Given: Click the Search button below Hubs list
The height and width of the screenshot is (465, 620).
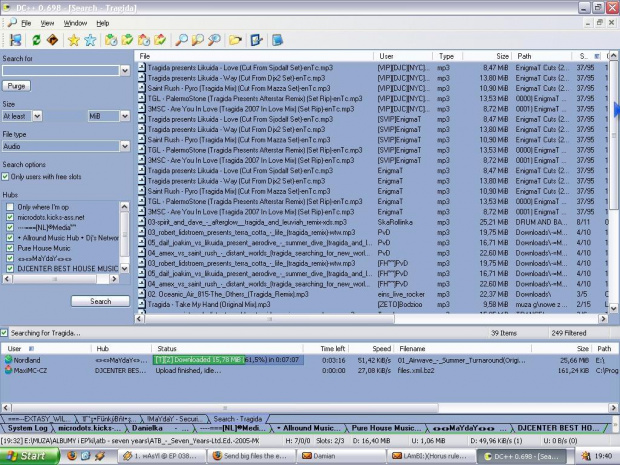Looking at the screenshot, I should [101, 300].
